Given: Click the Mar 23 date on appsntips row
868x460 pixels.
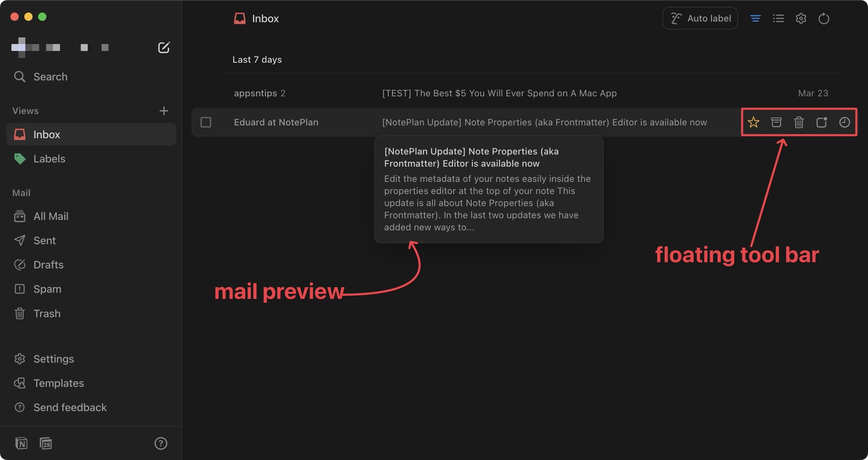Looking at the screenshot, I should coord(813,93).
